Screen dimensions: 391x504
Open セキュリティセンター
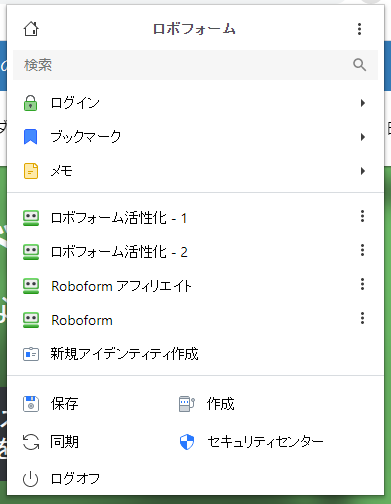click(x=265, y=442)
